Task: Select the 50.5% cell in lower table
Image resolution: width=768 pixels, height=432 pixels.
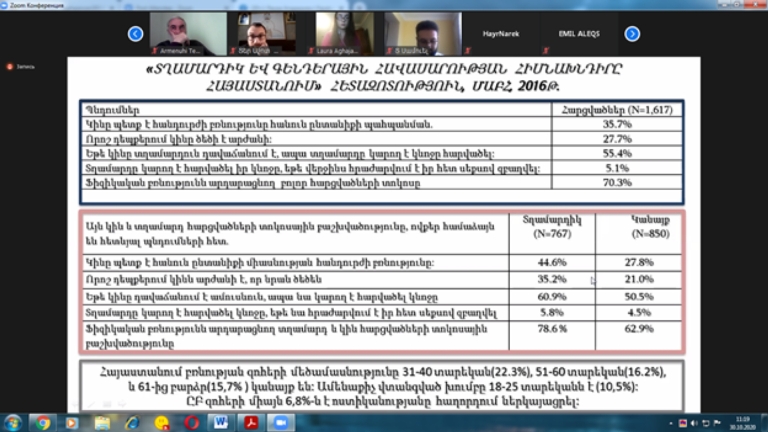Action: click(639, 297)
